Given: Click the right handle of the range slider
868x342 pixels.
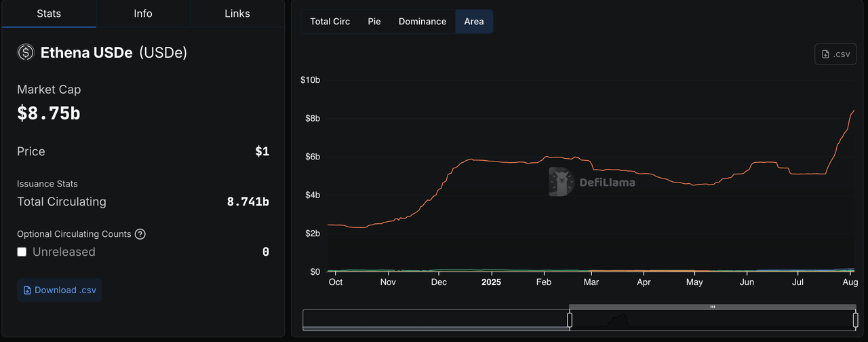Looking at the screenshot, I should (856, 320).
